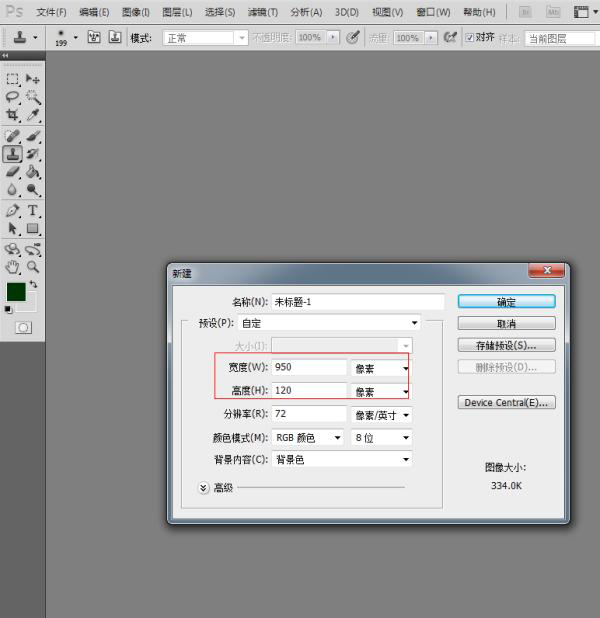Click the 名称 name input field
600x618 pixels.
(358, 302)
